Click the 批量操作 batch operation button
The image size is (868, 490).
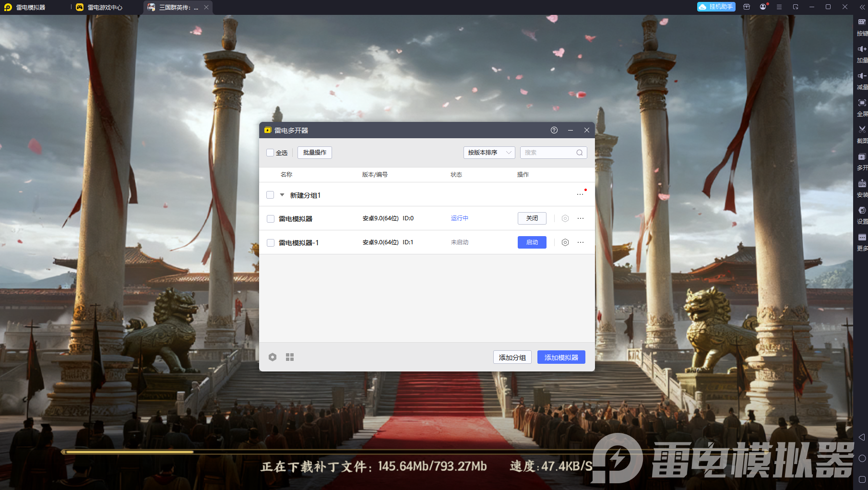315,153
